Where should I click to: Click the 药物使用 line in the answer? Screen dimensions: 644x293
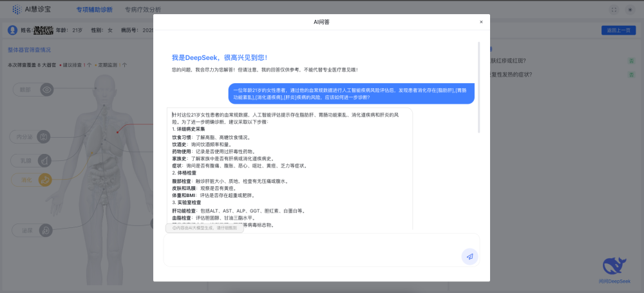(214, 151)
